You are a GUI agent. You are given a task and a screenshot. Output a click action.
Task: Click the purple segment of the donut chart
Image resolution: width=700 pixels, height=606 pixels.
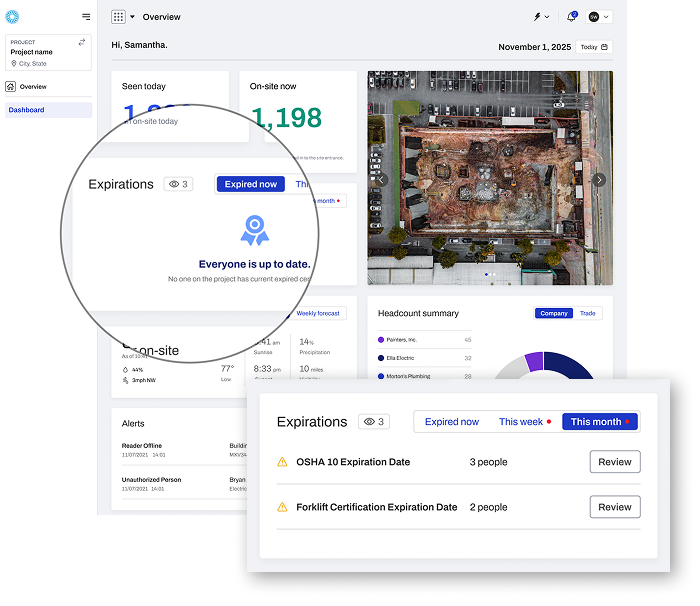[x=534, y=361]
